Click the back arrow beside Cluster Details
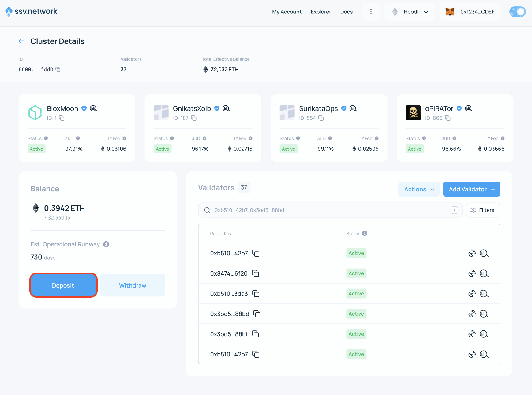 point(21,41)
